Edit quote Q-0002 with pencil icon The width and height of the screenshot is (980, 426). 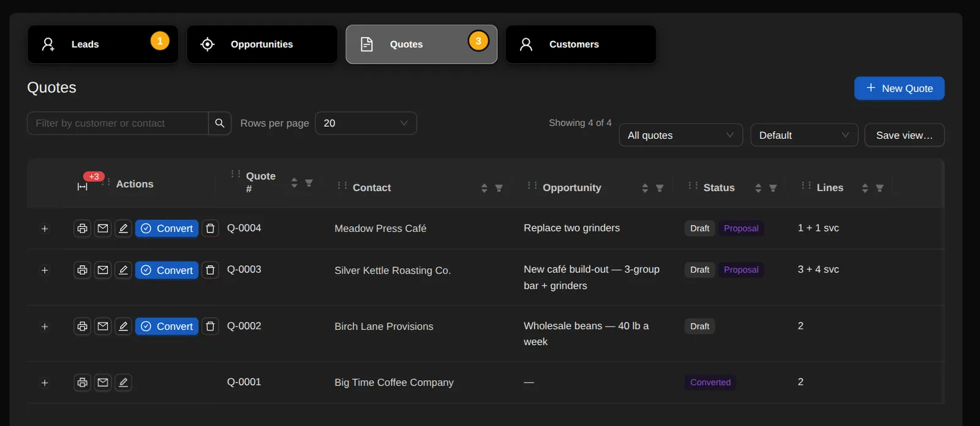coord(123,326)
